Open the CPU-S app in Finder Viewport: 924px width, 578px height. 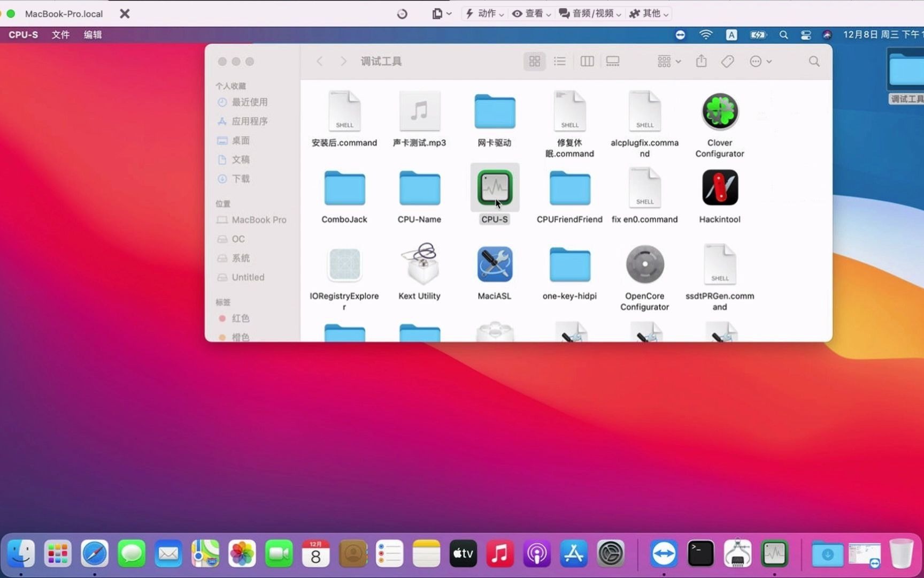coord(495,188)
